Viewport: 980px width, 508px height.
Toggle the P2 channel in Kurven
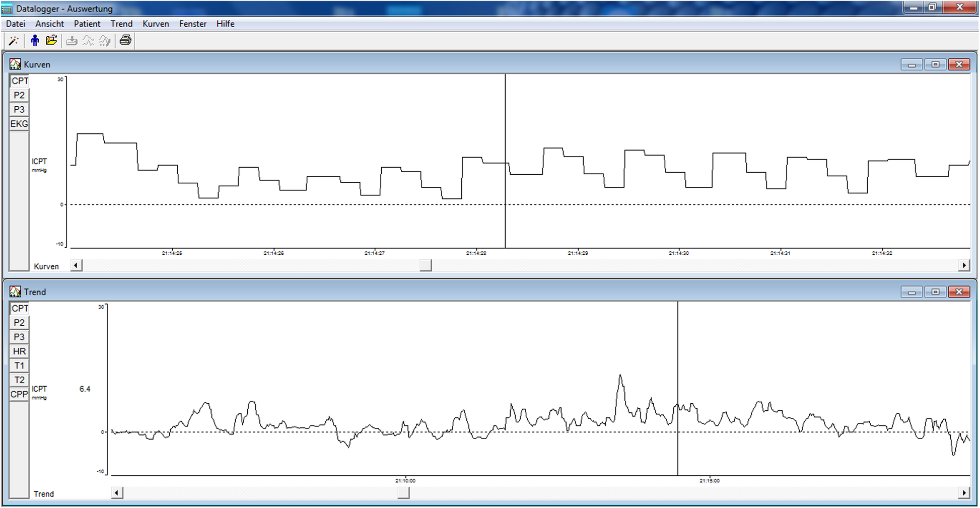(20, 95)
